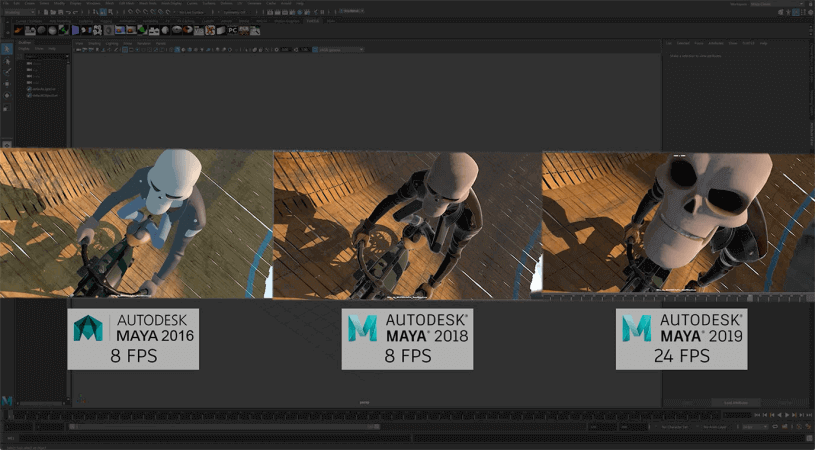Click the viewport exposure value field
815x450 pixels.
click(x=285, y=50)
